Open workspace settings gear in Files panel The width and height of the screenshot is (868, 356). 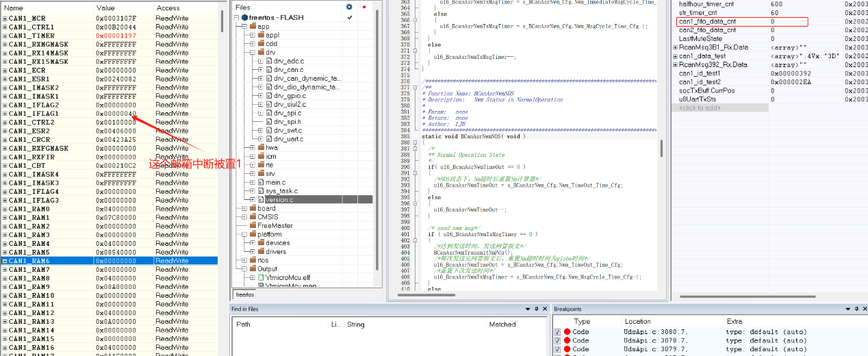(x=349, y=7)
